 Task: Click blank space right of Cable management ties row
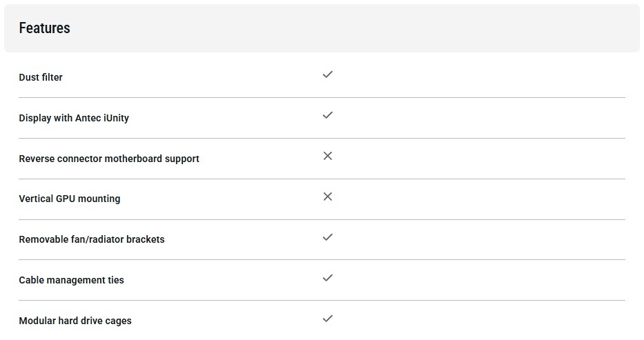tap(483, 279)
